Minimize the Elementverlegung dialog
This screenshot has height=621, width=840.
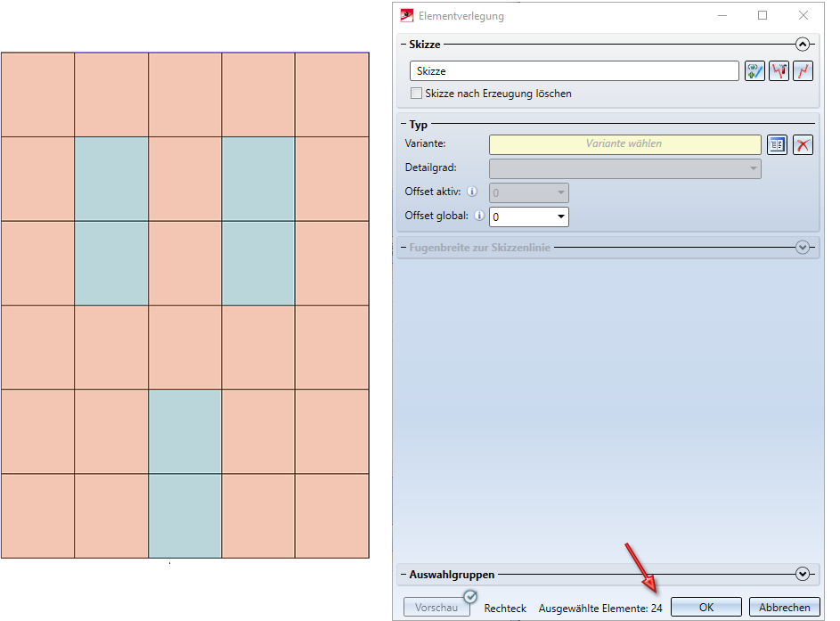tap(722, 15)
